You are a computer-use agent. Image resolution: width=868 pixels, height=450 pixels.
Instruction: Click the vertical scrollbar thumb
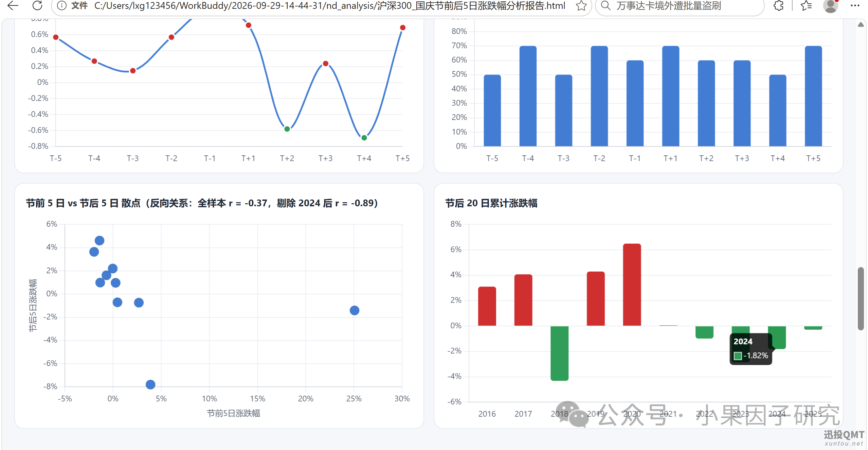[861, 299]
